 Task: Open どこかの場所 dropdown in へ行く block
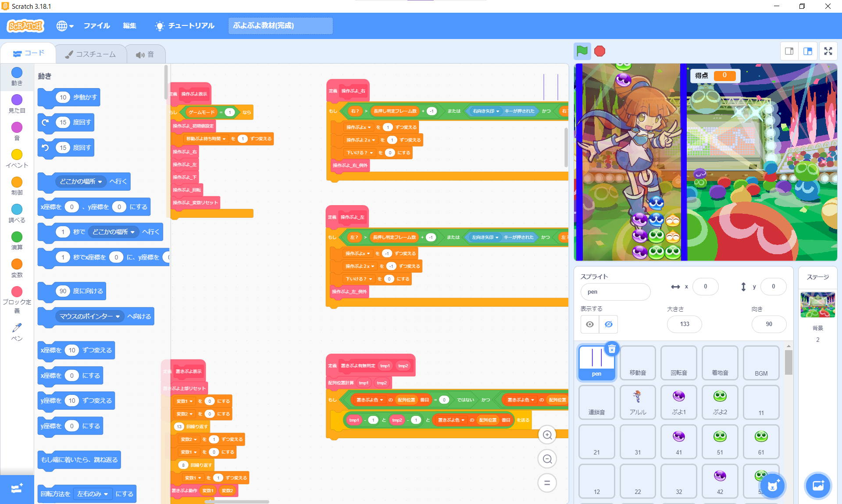click(x=81, y=181)
